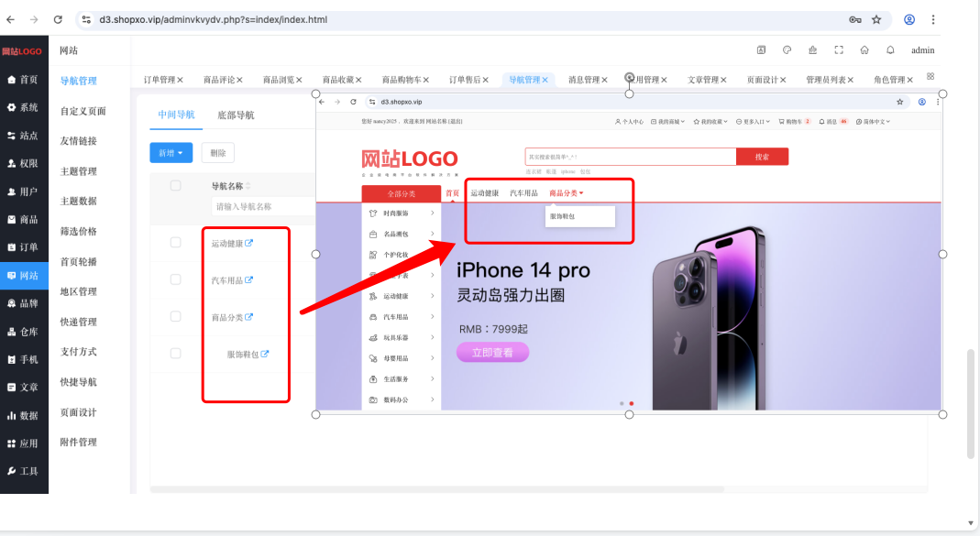Image resolution: width=980 pixels, height=536 pixels.
Task: Bookmark this admin page with the star icon
Action: [x=876, y=19]
